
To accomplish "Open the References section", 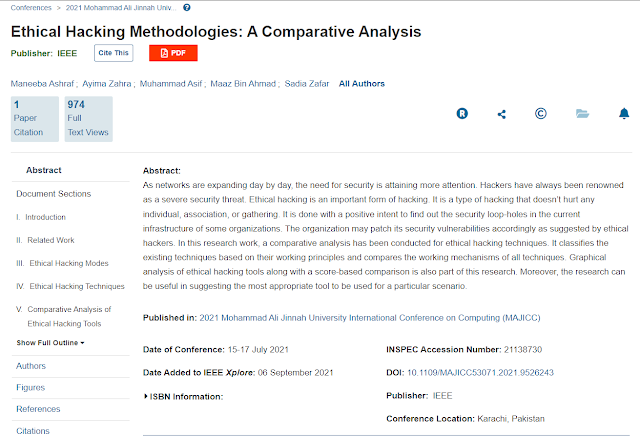I will 38,409.
